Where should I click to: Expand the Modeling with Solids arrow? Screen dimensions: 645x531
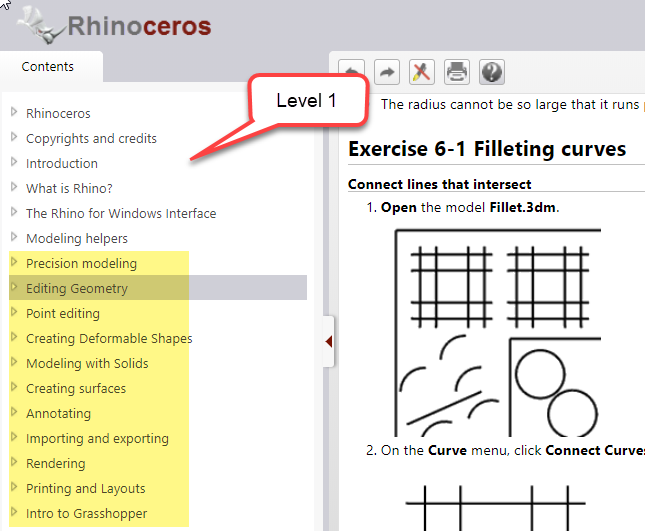14,362
